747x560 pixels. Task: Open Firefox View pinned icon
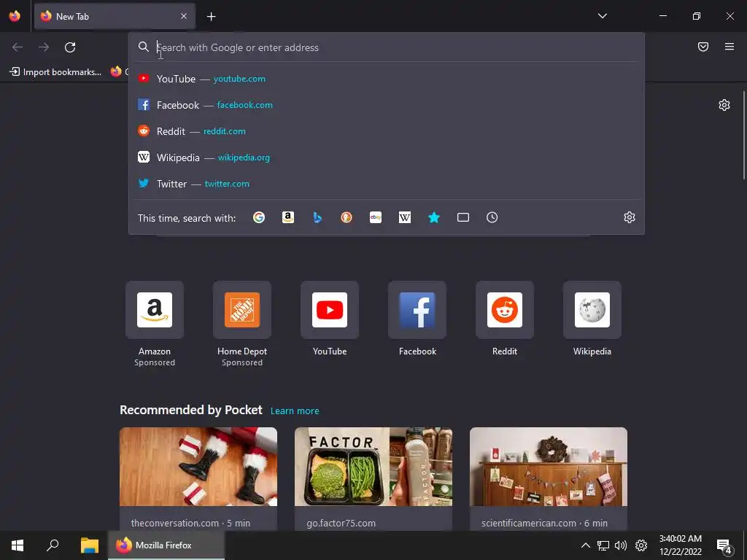pos(15,16)
